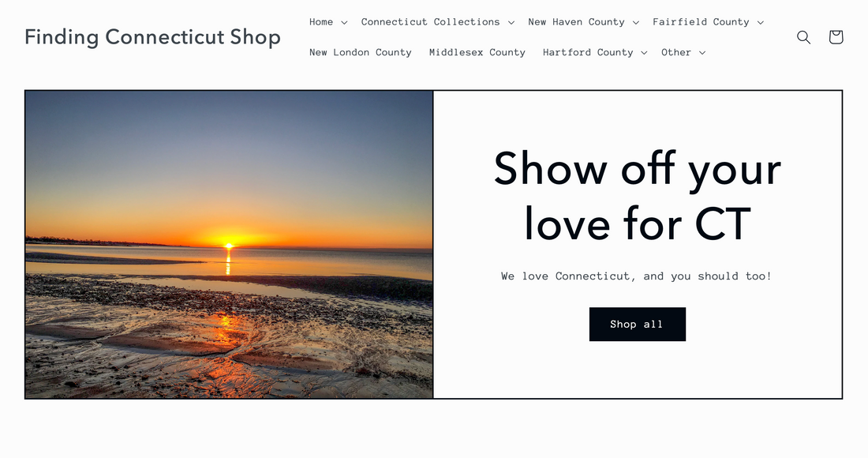The width and height of the screenshot is (868, 458).
Task: Open the Middlesex County menu item
Action: coord(477,53)
